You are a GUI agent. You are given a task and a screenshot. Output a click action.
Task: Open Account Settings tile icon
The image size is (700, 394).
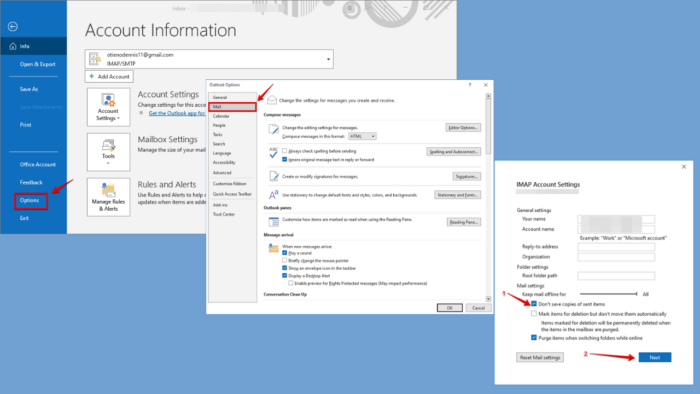point(108,100)
